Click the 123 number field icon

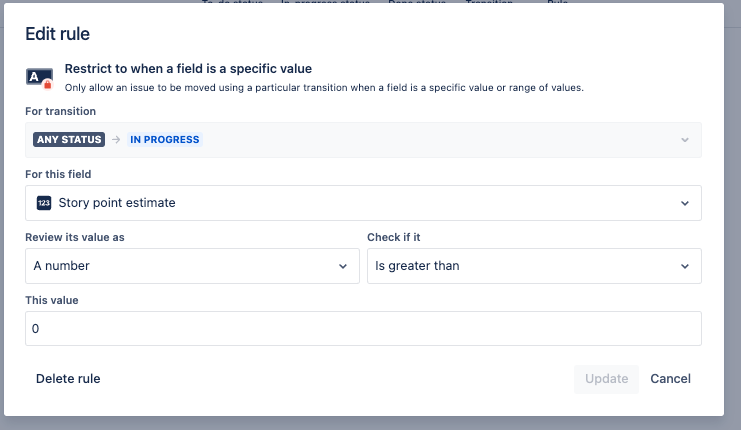click(x=44, y=203)
